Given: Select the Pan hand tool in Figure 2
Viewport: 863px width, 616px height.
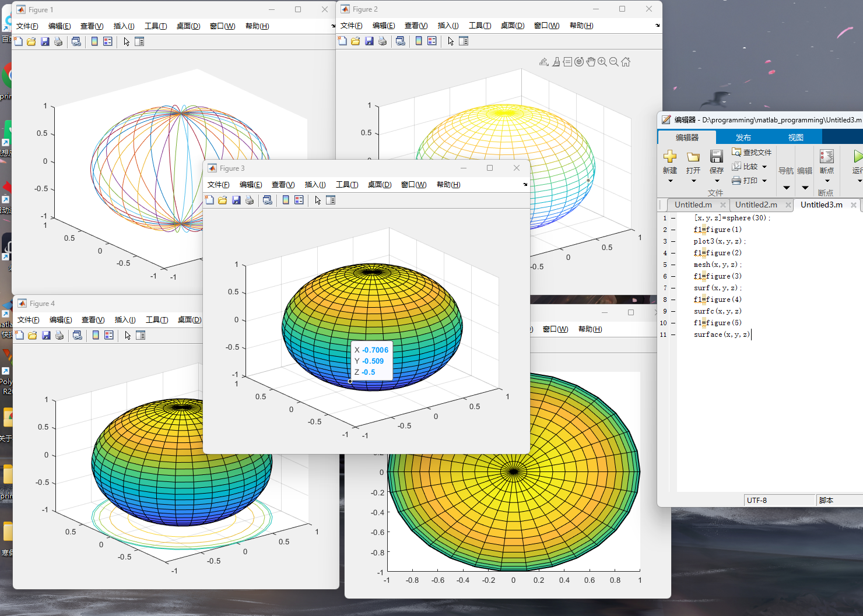Looking at the screenshot, I should tap(591, 62).
